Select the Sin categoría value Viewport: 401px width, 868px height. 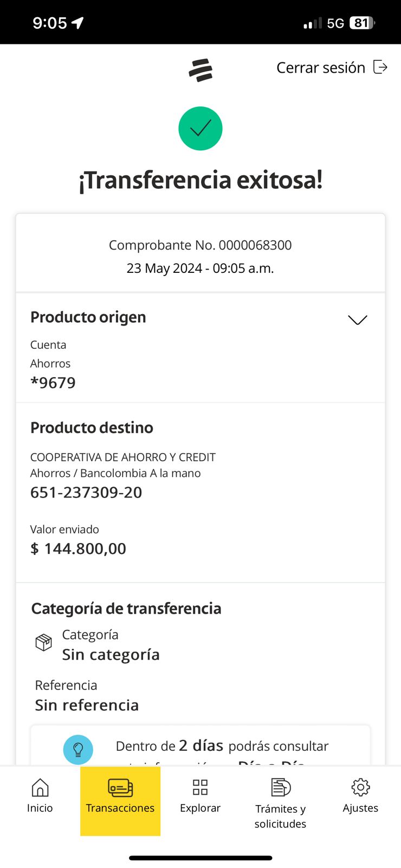[x=111, y=655]
